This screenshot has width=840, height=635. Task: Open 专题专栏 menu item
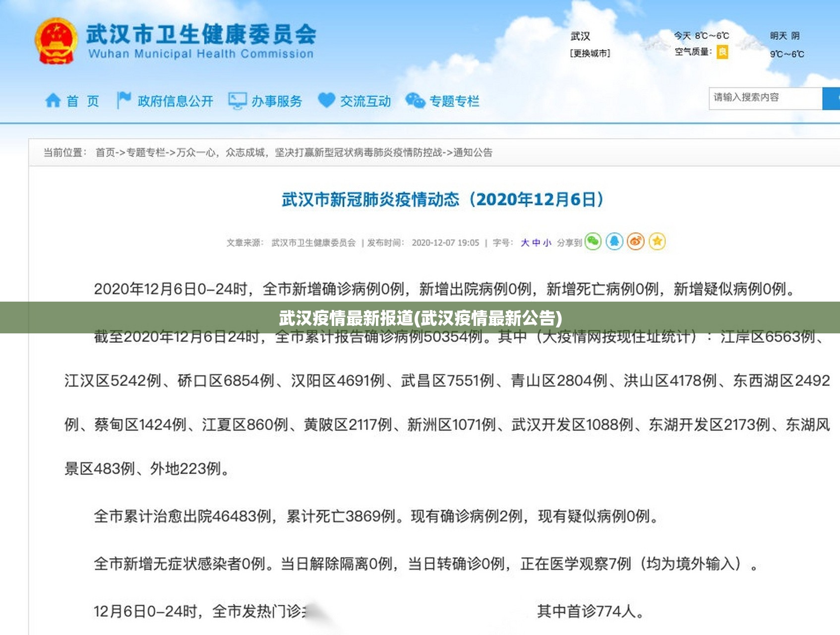(x=454, y=101)
